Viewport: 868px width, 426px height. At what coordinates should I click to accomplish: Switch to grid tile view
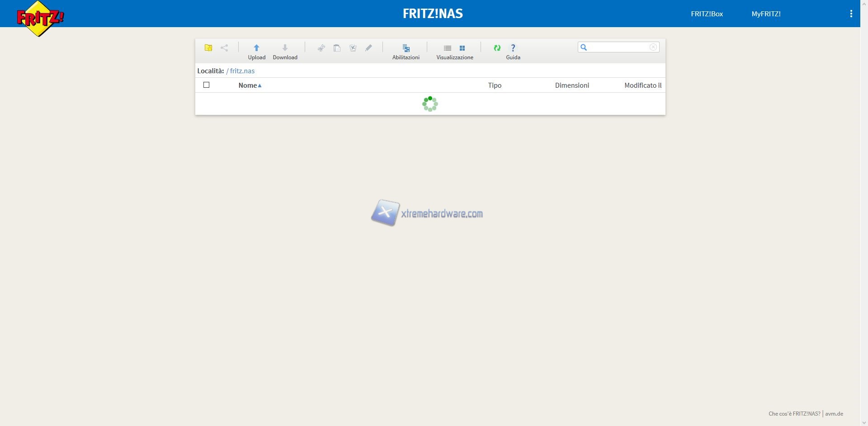[462, 48]
